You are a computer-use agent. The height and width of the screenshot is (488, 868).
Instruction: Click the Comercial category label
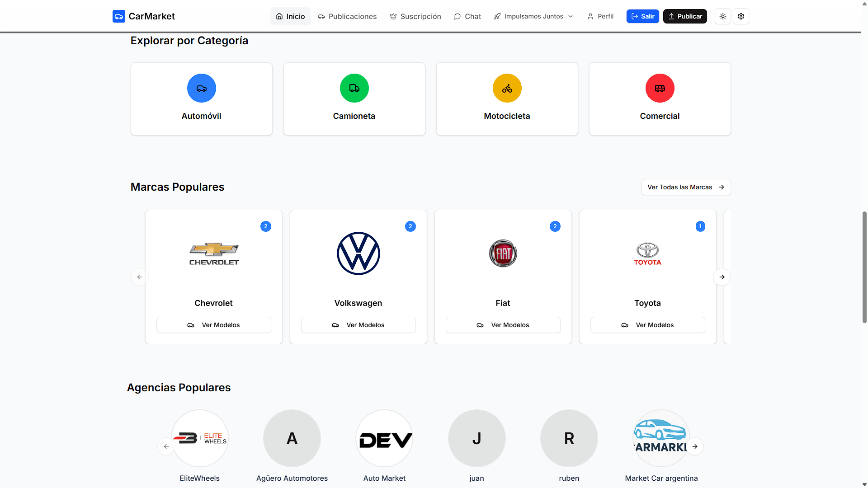point(660,116)
